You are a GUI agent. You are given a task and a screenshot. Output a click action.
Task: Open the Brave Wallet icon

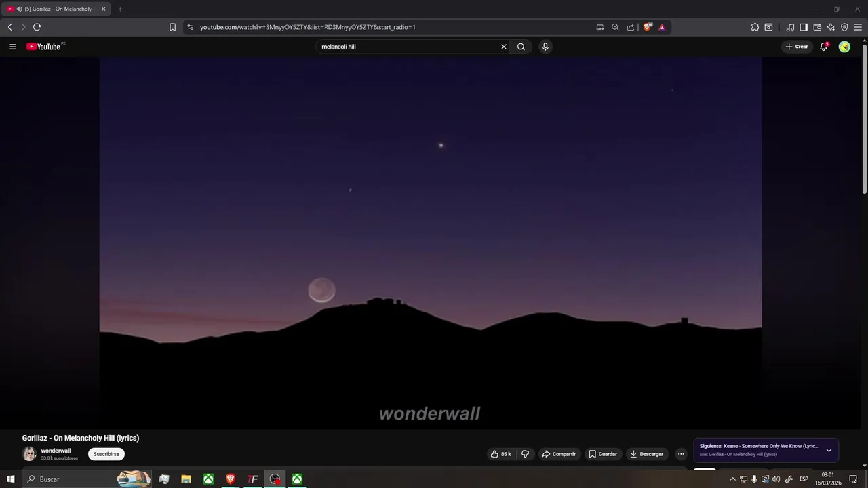[817, 27]
